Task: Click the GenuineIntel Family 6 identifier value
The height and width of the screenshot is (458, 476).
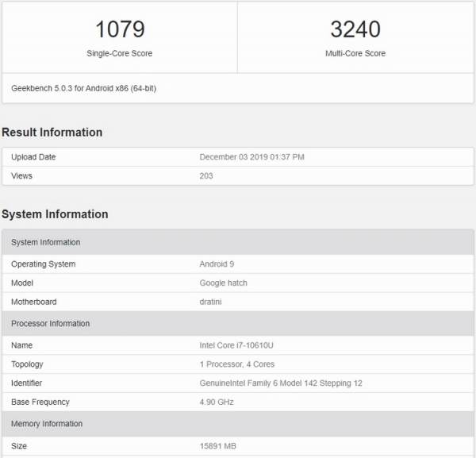Action: (x=280, y=383)
